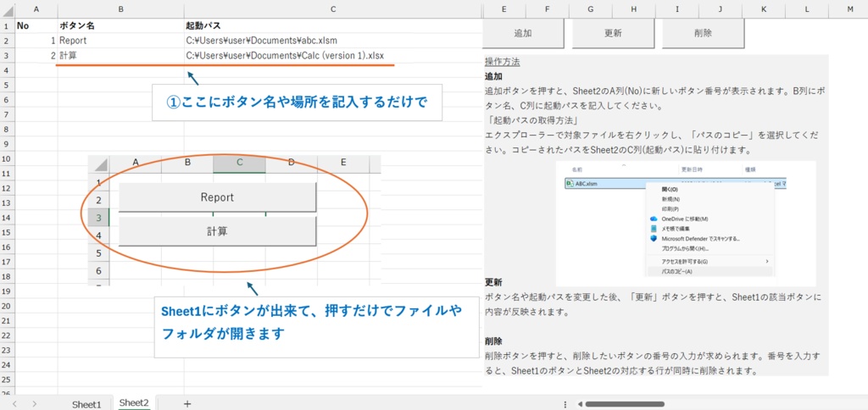Select column G header
Image resolution: width=868 pixels, height=410 pixels.
(591, 8)
